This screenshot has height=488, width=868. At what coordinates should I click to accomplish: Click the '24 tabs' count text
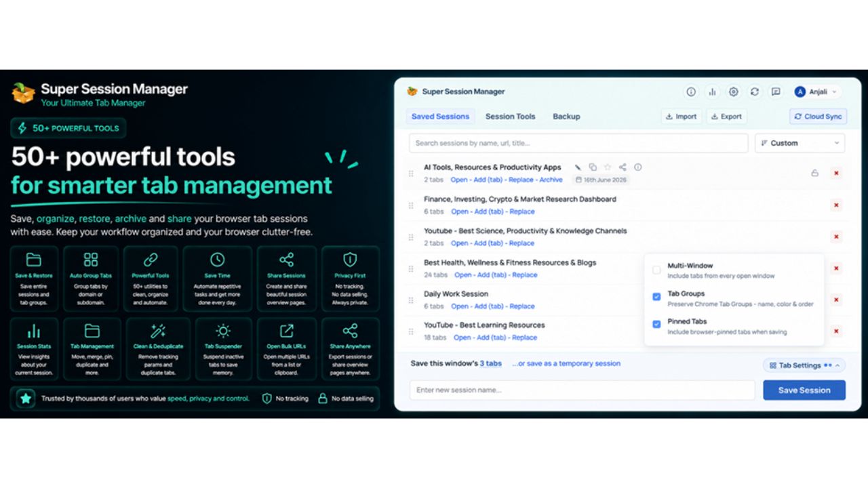click(436, 275)
